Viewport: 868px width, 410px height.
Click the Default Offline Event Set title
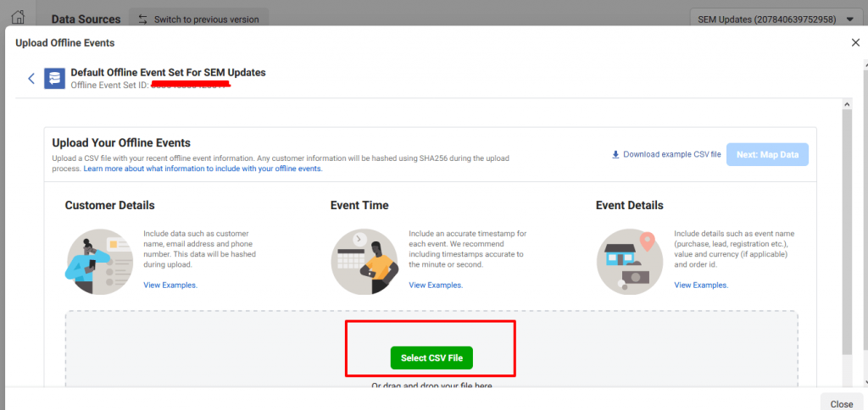click(x=169, y=73)
